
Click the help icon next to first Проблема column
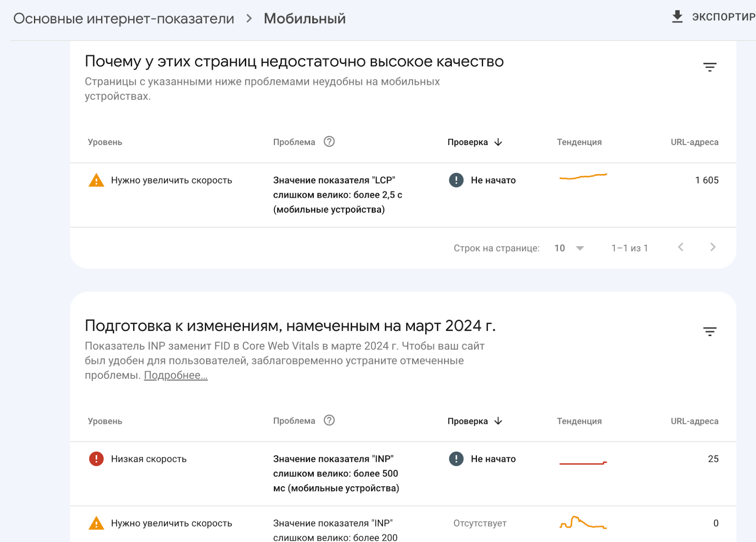pos(329,141)
